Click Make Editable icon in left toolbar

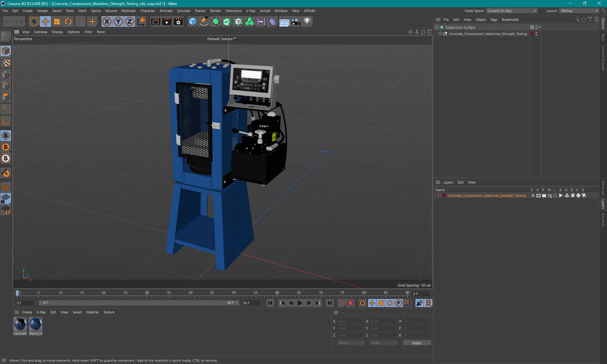6,37
